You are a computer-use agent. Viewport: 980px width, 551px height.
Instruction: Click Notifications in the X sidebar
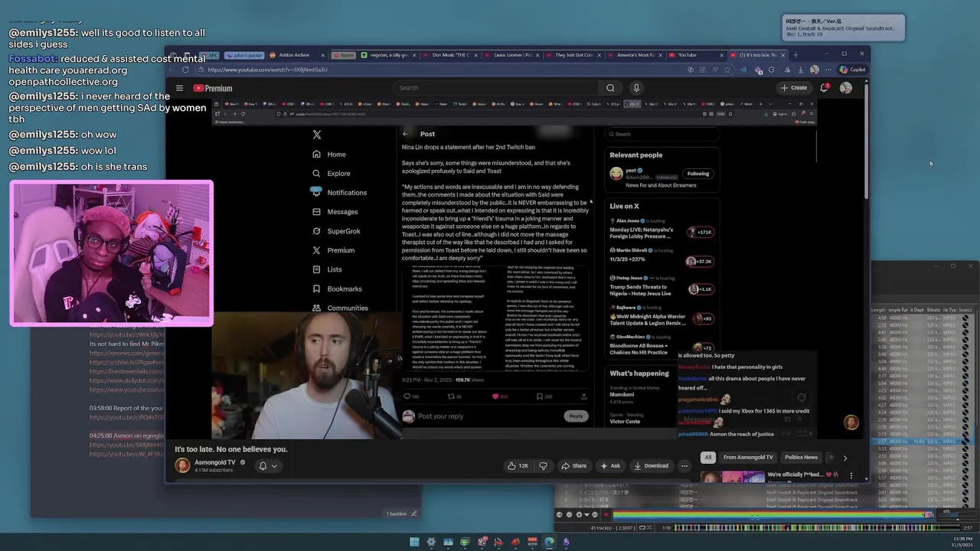click(339, 192)
